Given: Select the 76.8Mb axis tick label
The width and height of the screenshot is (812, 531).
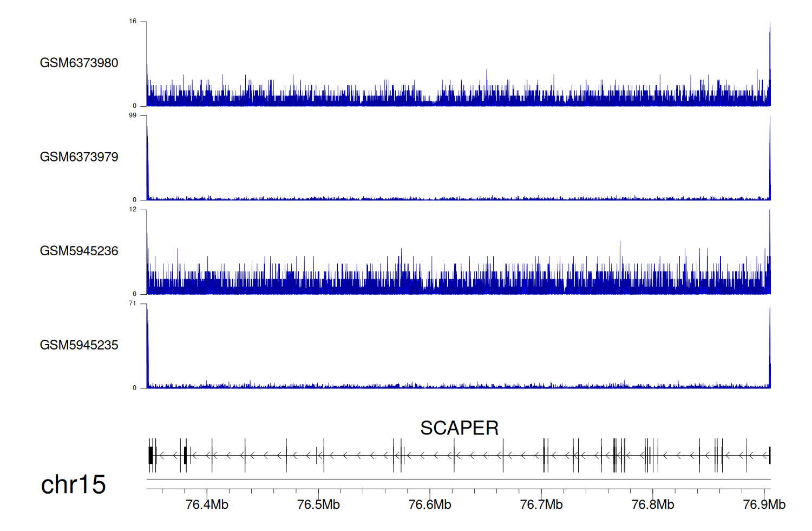Looking at the screenshot, I should coord(653,504).
